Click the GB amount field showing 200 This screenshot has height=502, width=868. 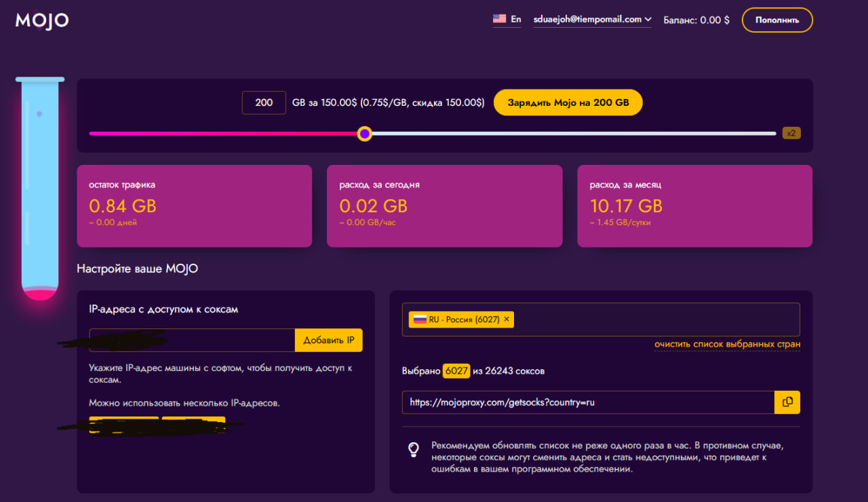click(x=264, y=102)
